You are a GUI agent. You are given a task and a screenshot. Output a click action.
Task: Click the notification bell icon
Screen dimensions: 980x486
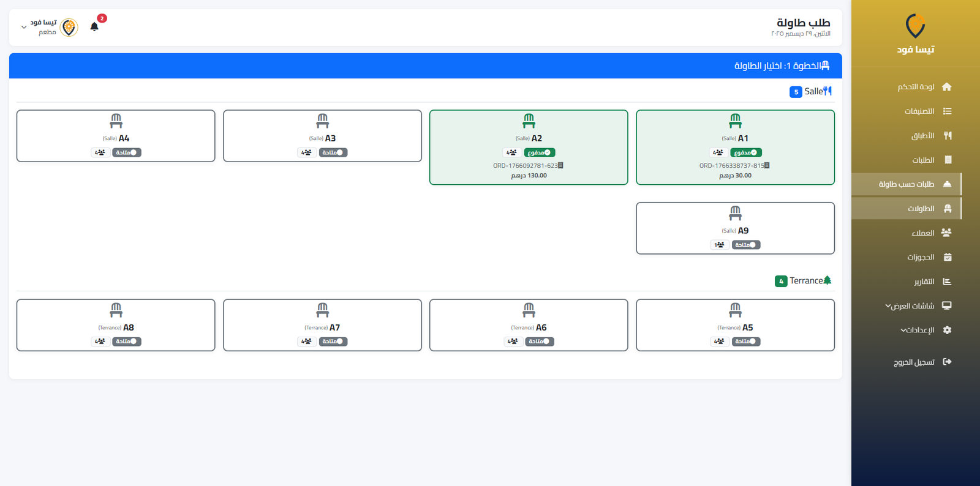[94, 26]
